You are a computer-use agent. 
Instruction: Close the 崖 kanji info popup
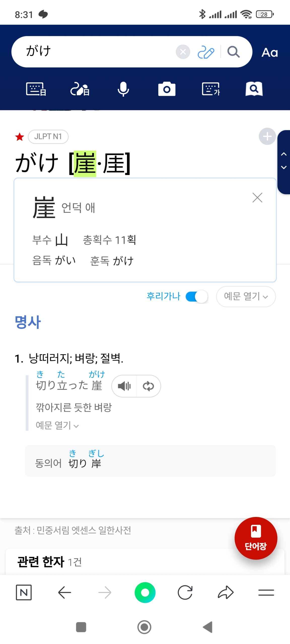coord(257,198)
